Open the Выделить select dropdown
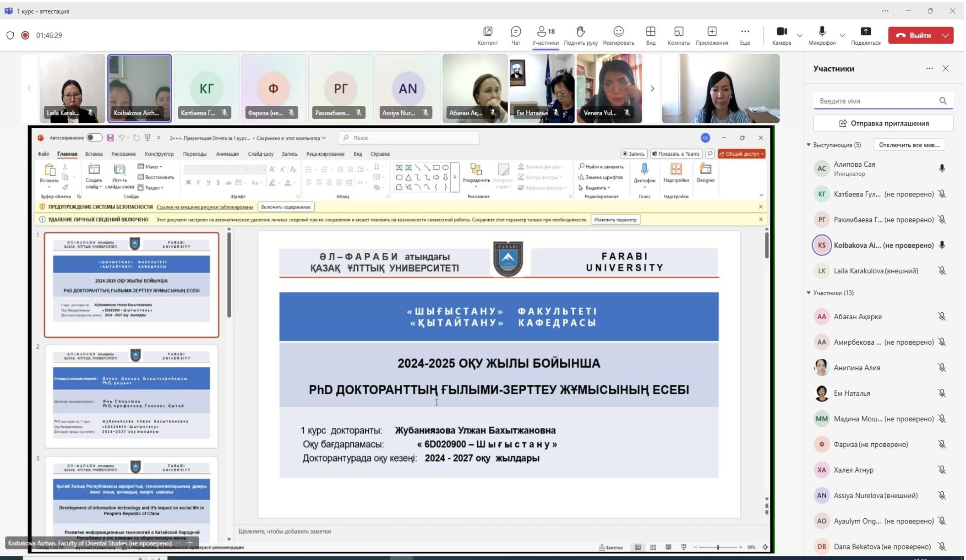 pos(595,188)
